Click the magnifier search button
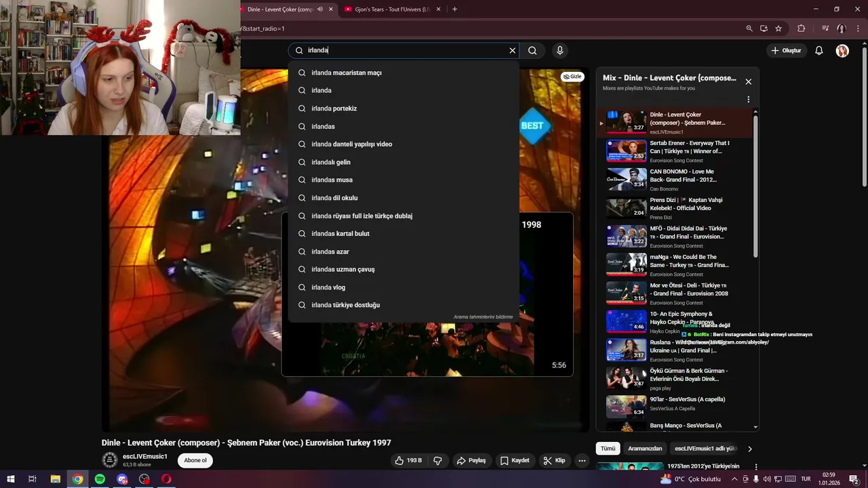Viewport: 868px width, 488px height. click(532, 50)
